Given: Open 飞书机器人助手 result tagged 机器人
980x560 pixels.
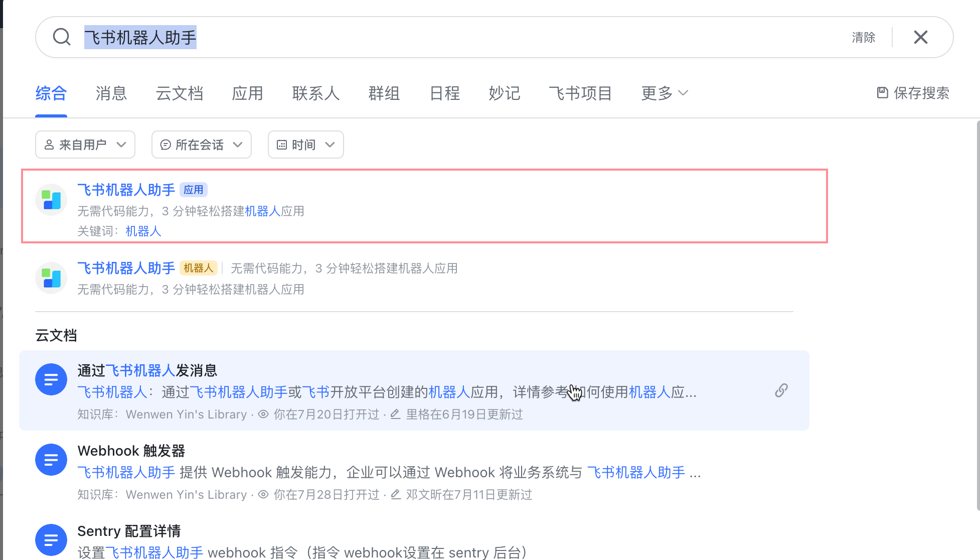Looking at the screenshot, I should coord(414,278).
